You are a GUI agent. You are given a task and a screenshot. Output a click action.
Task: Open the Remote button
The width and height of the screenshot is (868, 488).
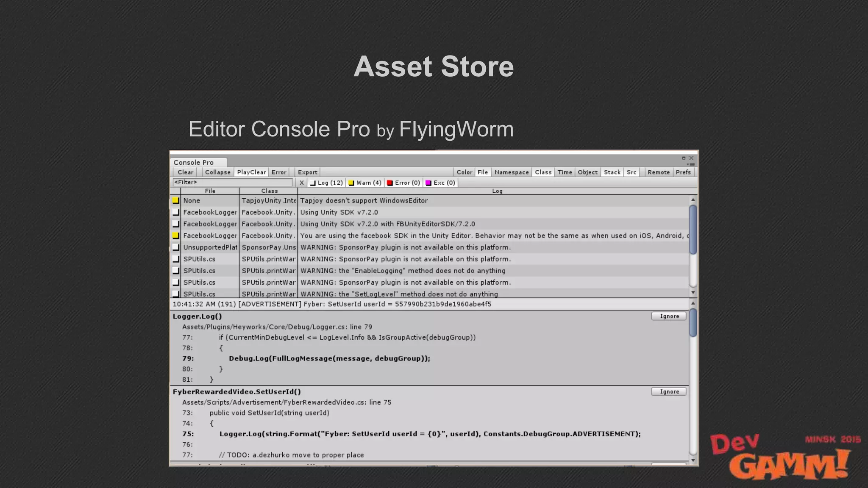point(659,172)
